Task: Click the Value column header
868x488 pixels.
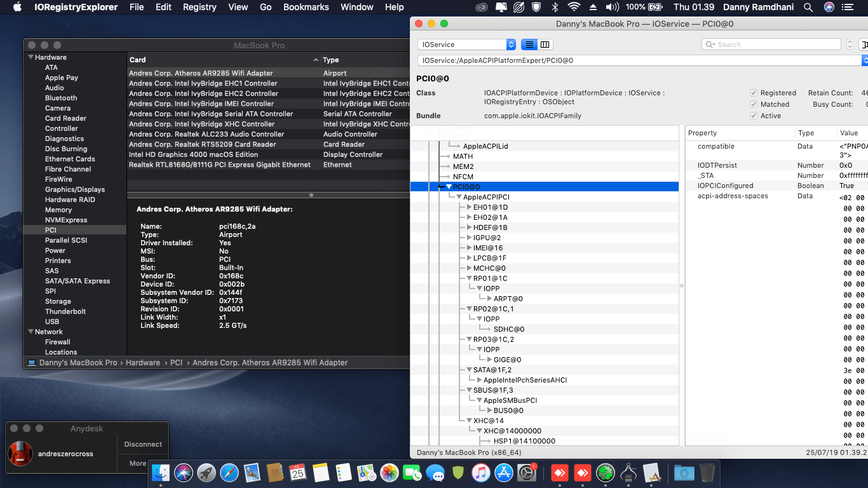Action: click(x=851, y=133)
